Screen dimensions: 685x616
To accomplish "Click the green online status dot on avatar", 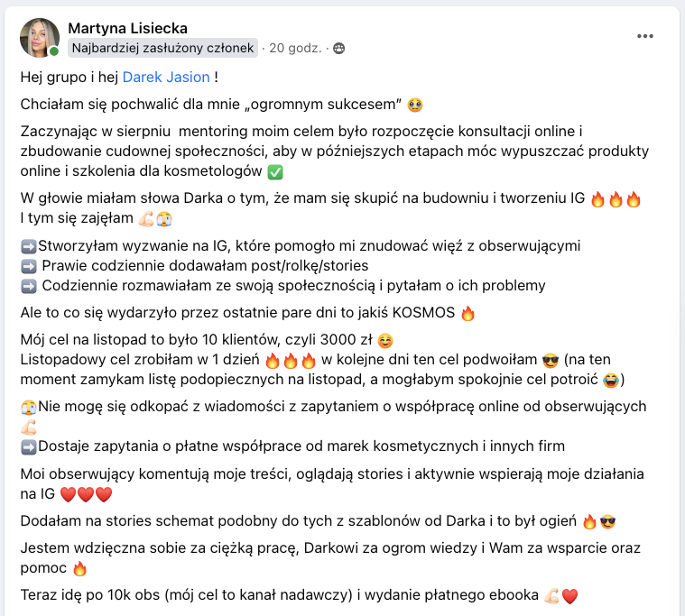I will pyautogui.click(x=55, y=51).
